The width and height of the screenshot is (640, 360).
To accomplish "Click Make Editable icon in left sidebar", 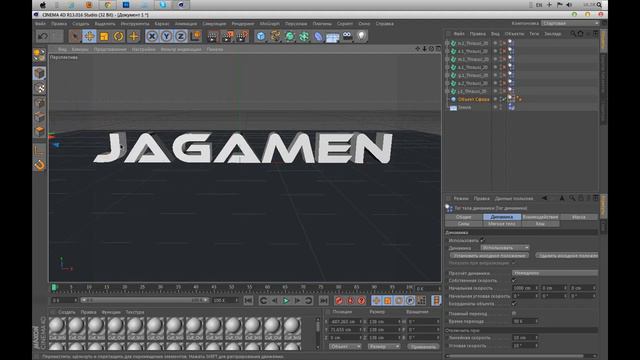I will 39,55.
